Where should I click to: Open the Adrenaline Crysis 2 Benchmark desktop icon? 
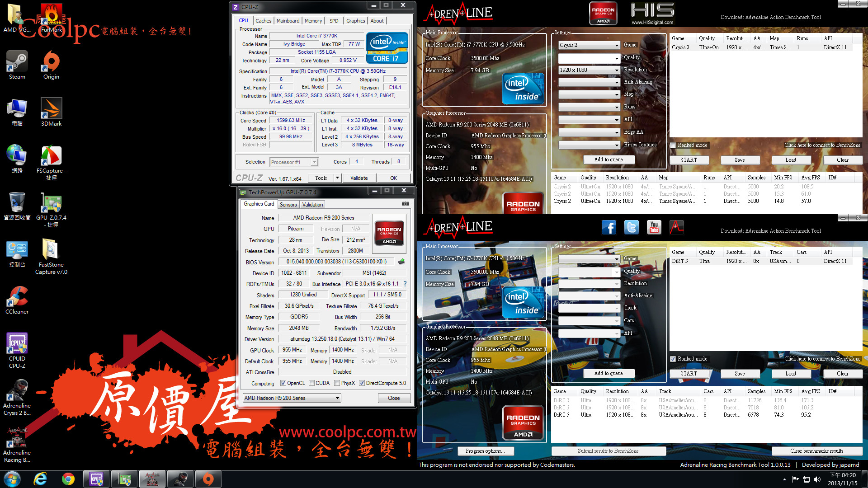coord(17,398)
